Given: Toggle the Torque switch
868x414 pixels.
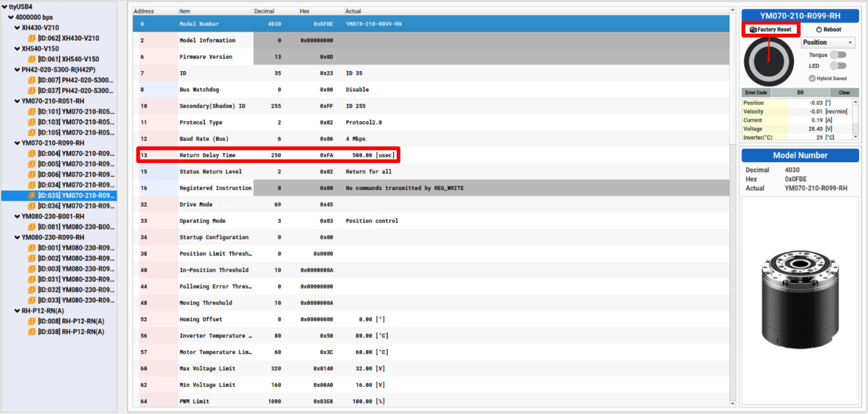Looking at the screenshot, I should pyautogui.click(x=838, y=55).
